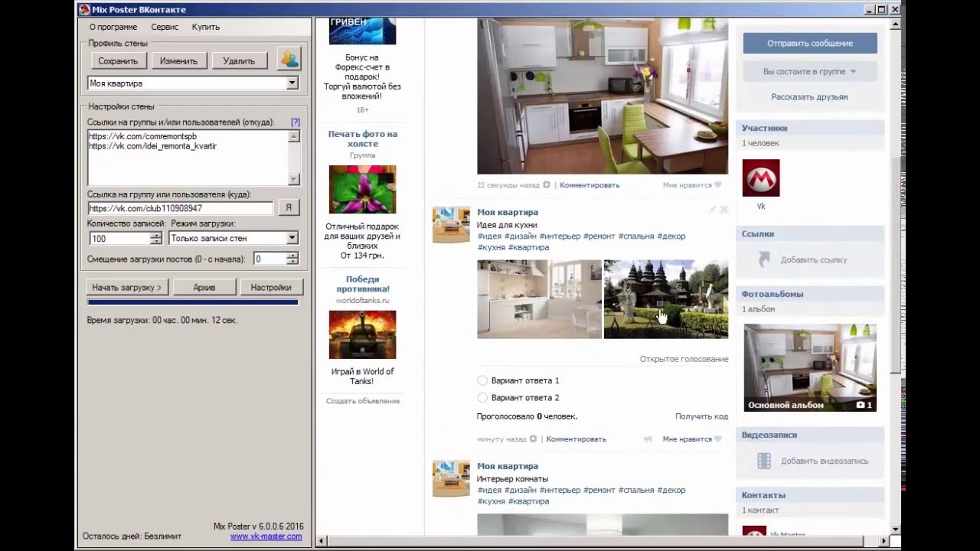Open the О программе menu
980x551 pixels.
click(113, 27)
